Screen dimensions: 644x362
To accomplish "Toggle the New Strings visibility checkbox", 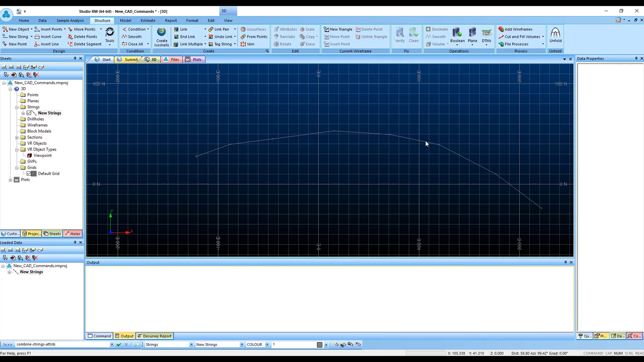I will (x=29, y=113).
